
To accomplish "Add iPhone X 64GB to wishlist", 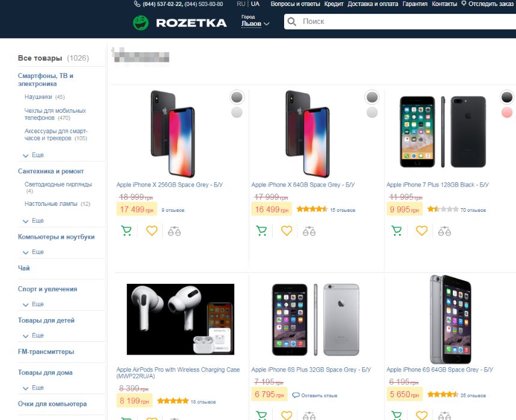I will coord(287,230).
